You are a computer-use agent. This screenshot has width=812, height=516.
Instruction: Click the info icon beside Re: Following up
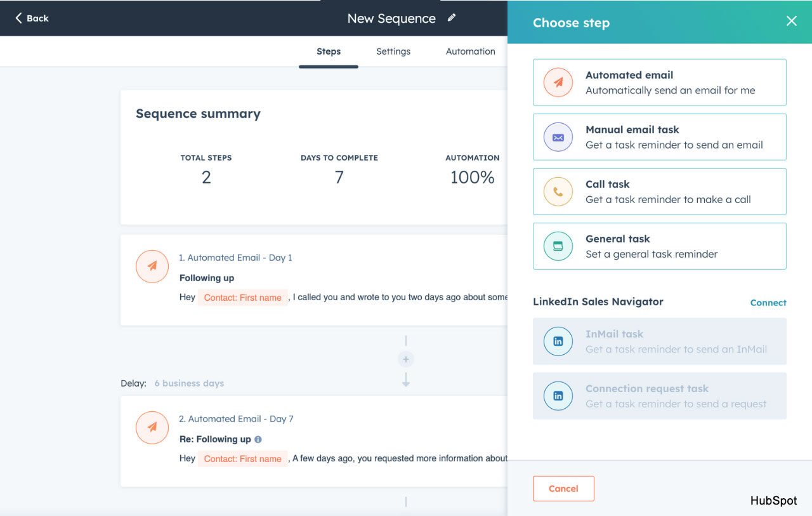(x=258, y=439)
